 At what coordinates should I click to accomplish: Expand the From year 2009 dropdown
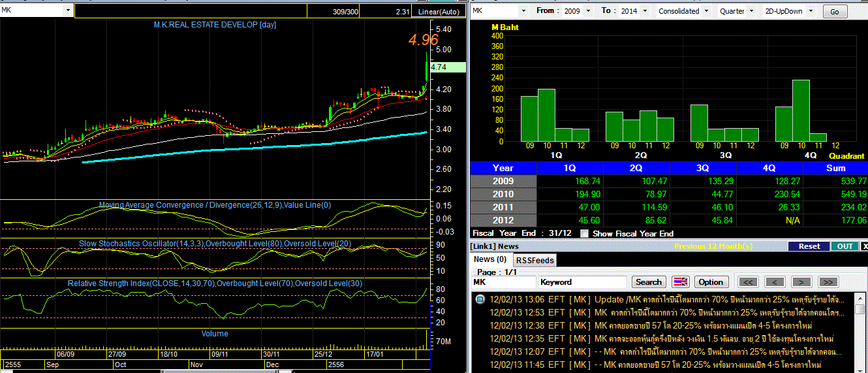coord(588,11)
